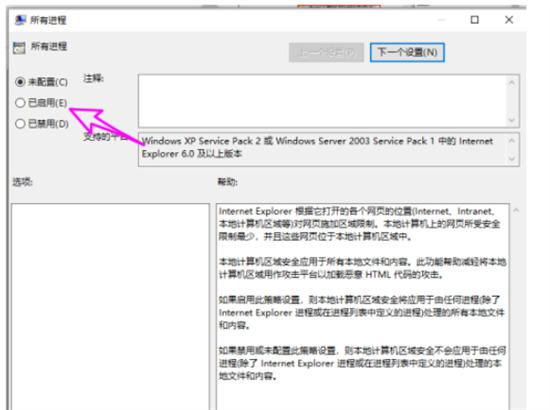The image size is (550, 410).
Task: Click the supported platforms text field
Action: [x=322, y=149]
